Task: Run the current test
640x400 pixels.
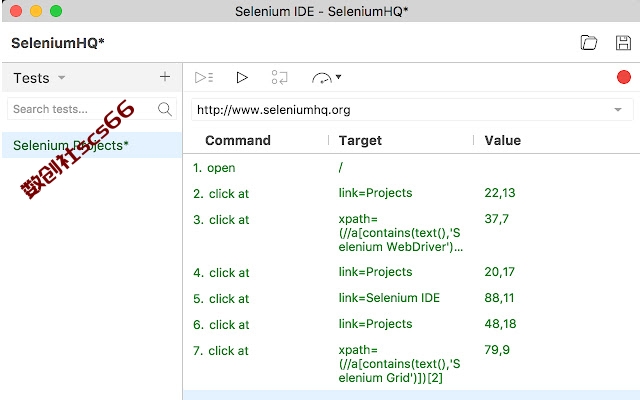Action: point(242,77)
